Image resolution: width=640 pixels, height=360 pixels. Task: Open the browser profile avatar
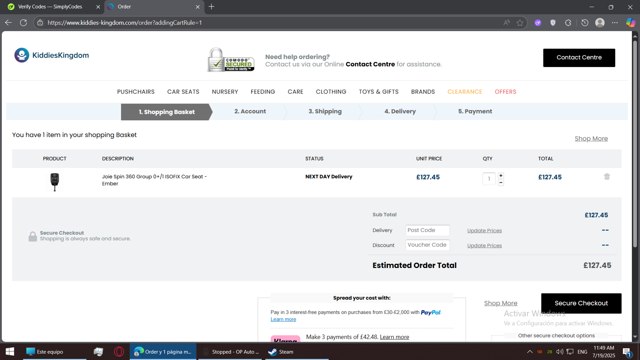click(x=600, y=23)
